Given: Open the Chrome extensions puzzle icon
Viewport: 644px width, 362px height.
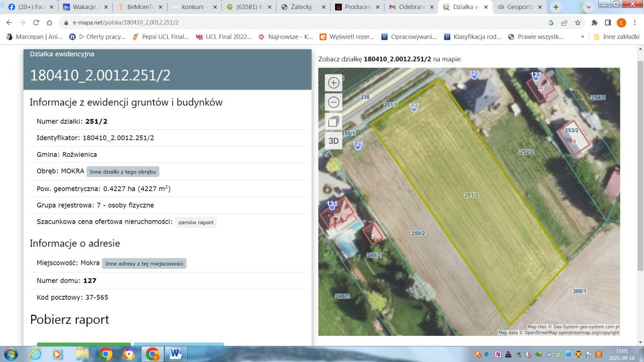Looking at the screenshot, I should pyautogui.click(x=594, y=23).
